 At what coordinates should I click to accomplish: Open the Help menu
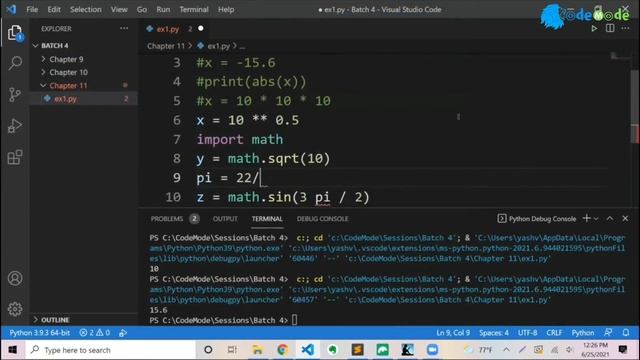click(x=226, y=9)
